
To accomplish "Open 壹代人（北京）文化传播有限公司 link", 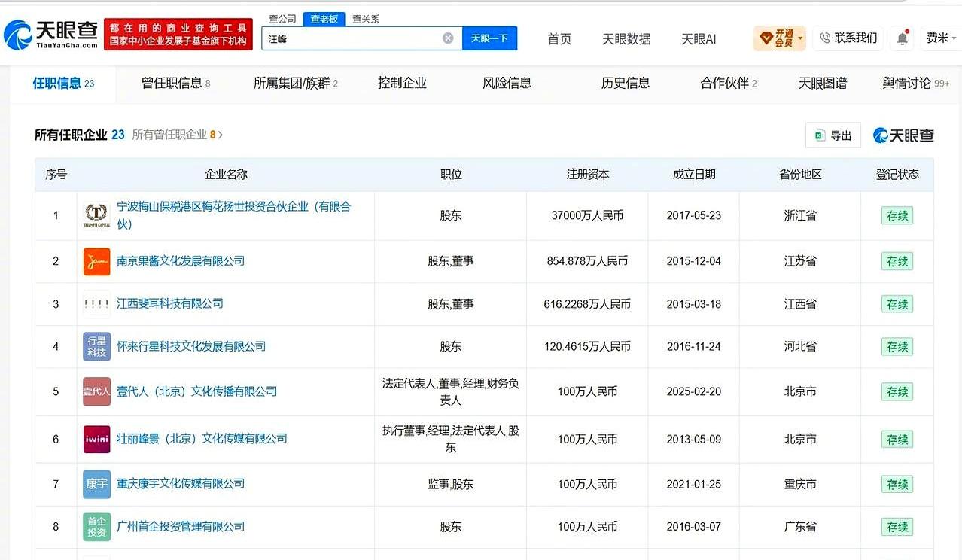I will (x=196, y=392).
